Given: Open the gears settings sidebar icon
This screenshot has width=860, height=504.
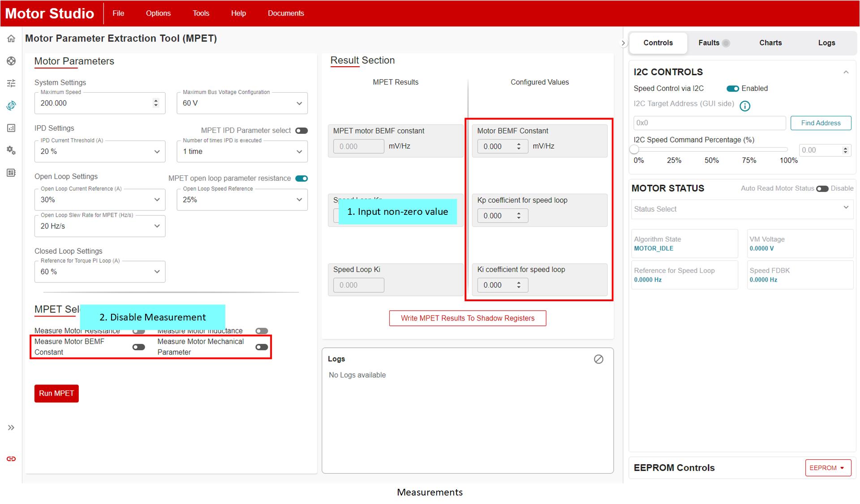Looking at the screenshot, I should coord(11,150).
